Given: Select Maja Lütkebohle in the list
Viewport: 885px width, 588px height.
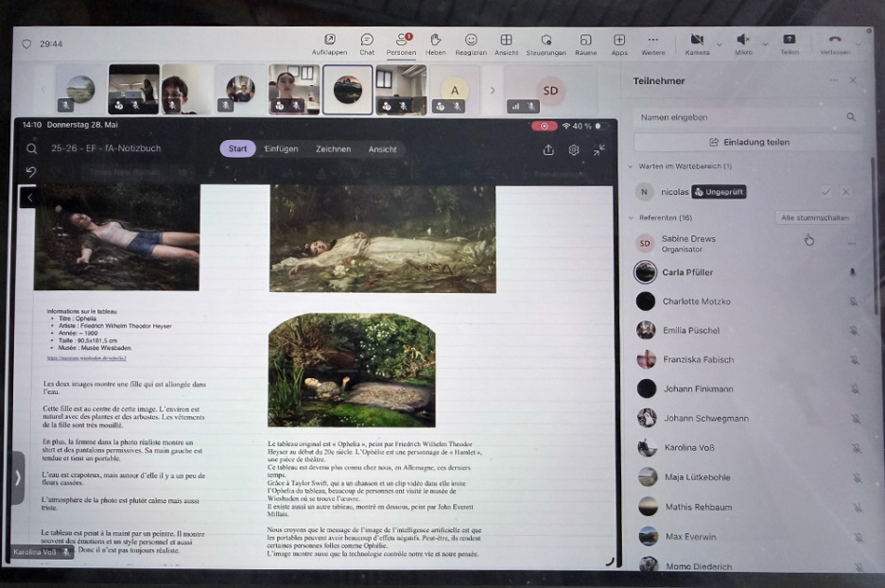Looking at the screenshot, I should 748,477.
